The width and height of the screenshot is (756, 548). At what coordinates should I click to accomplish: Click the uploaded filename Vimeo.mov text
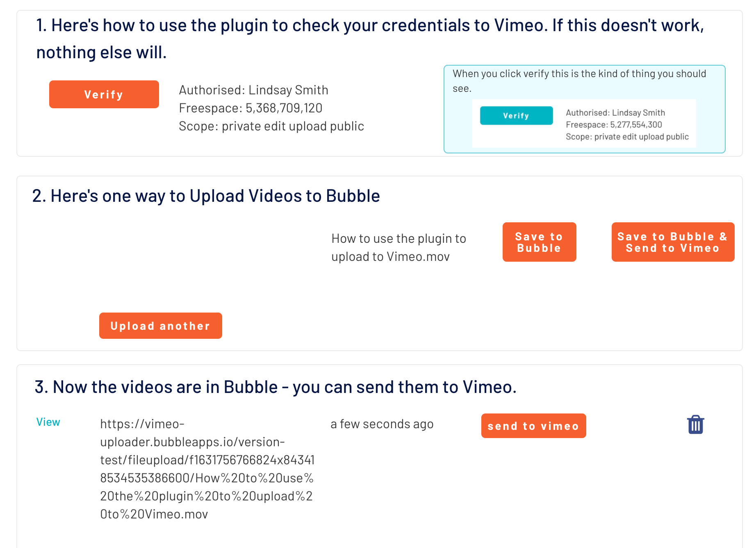(398, 247)
